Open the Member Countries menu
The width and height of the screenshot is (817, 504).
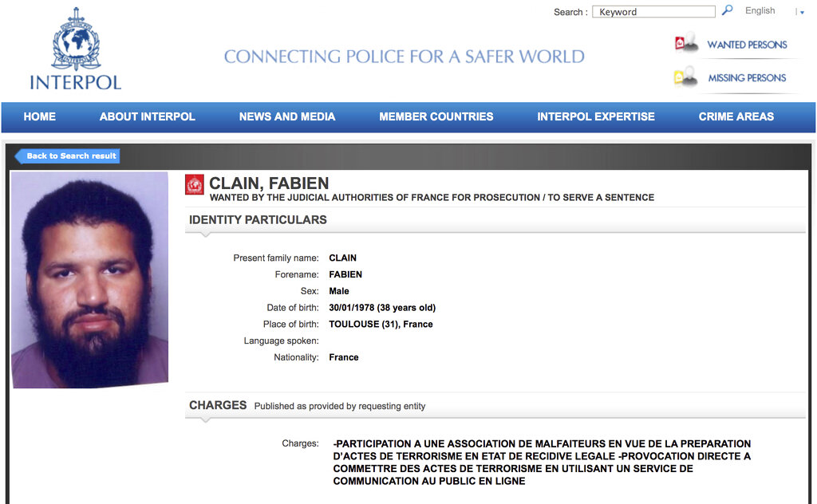pos(436,116)
